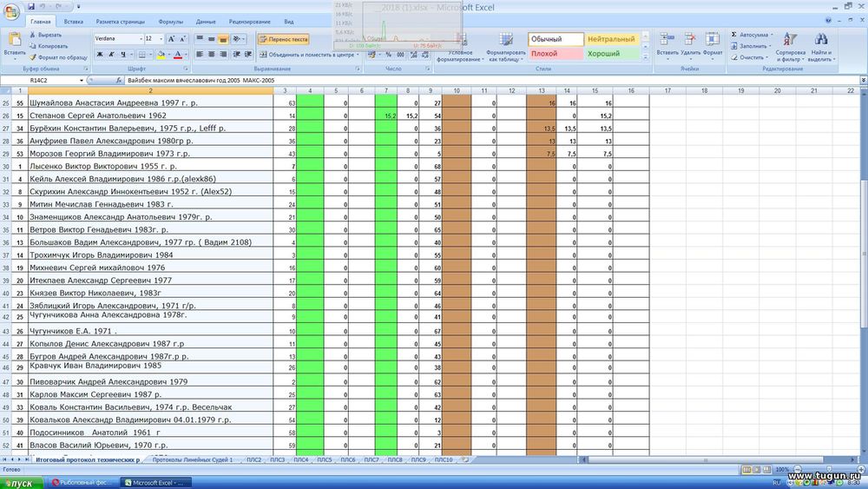Center text horizontally
Screen dimensions: 868x489
[x=212, y=54]
